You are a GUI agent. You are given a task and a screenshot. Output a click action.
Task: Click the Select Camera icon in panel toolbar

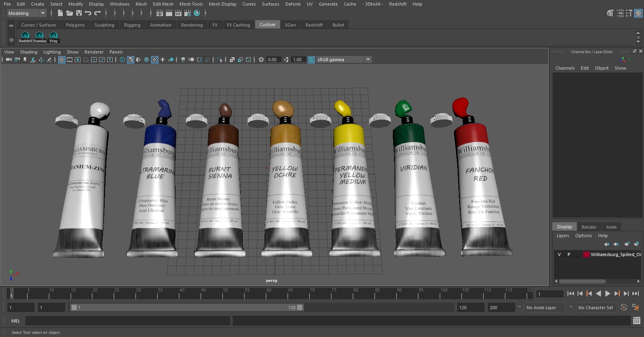tap(8, 60)
